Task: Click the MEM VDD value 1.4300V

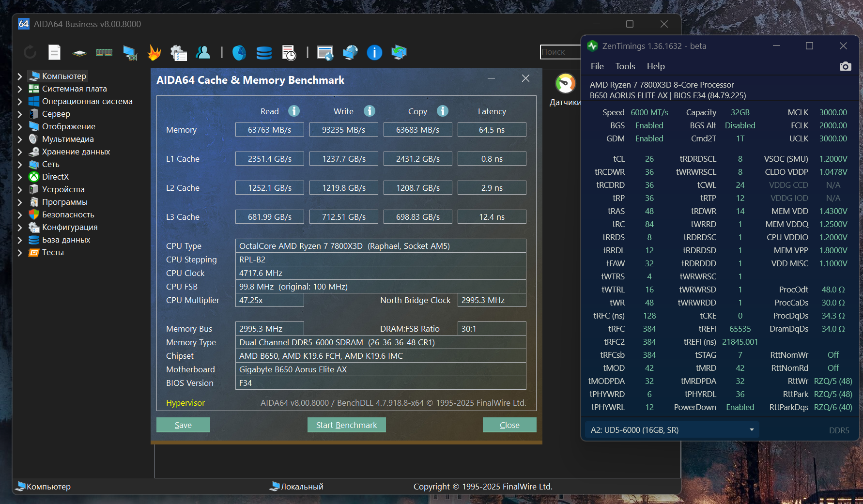Action: pyautogui.click(x=833, y=211)
